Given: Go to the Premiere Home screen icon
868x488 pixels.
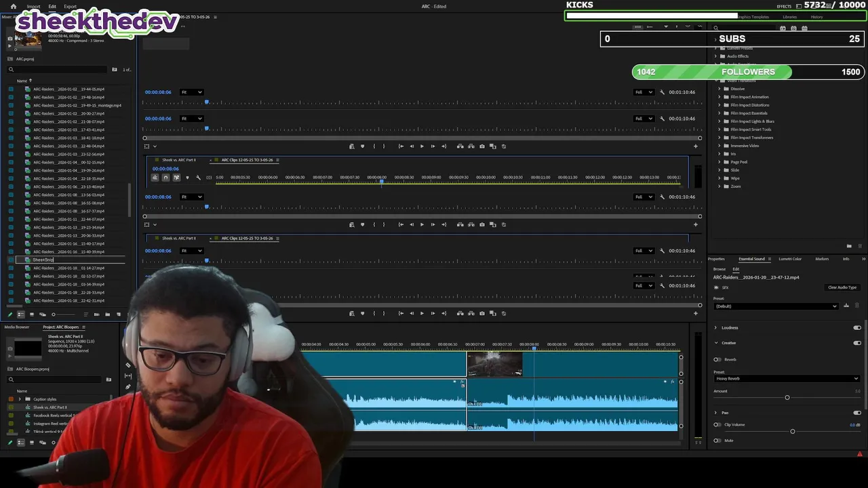Looking at the screenshot, I should 13,6.
